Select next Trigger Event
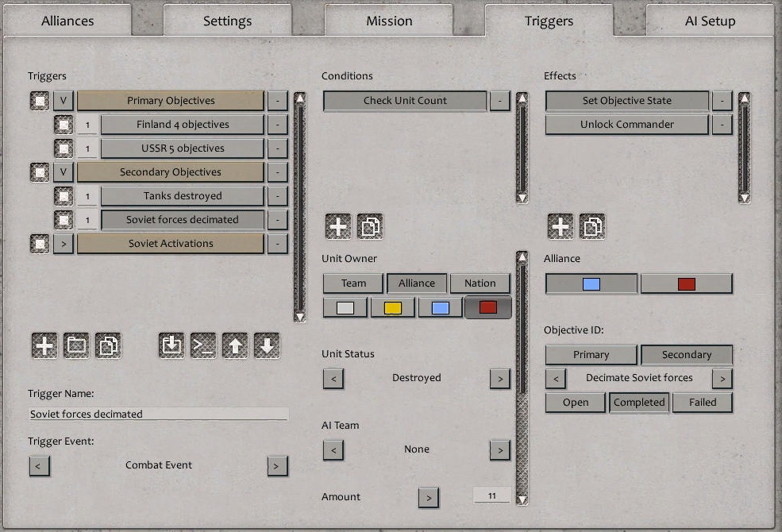Viewport: 782px width, 532px height. coord(278,466)
